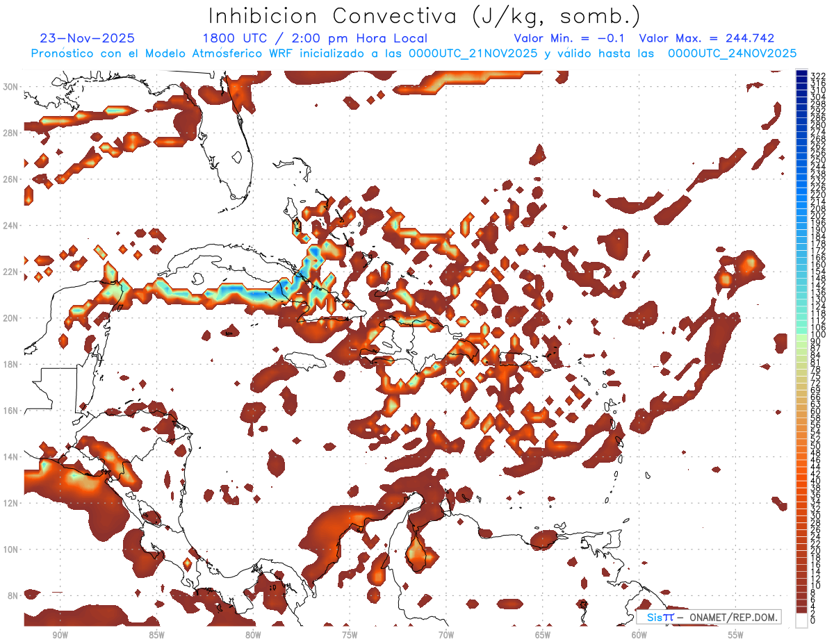
Task: Click the 30N latitude label
Action: (11, 87)
